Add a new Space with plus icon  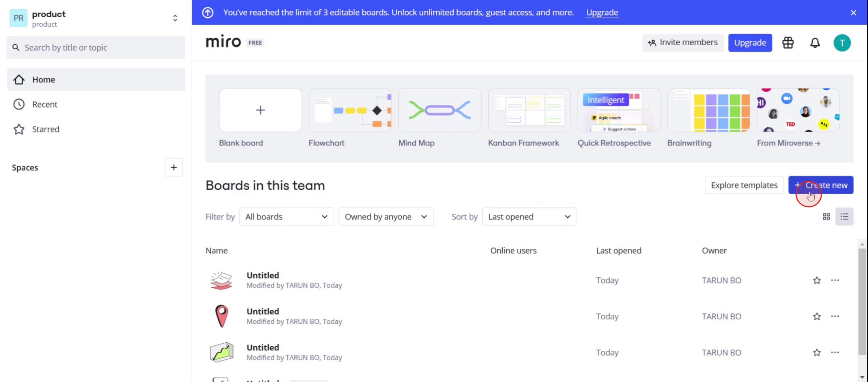(x=173, y=167)
